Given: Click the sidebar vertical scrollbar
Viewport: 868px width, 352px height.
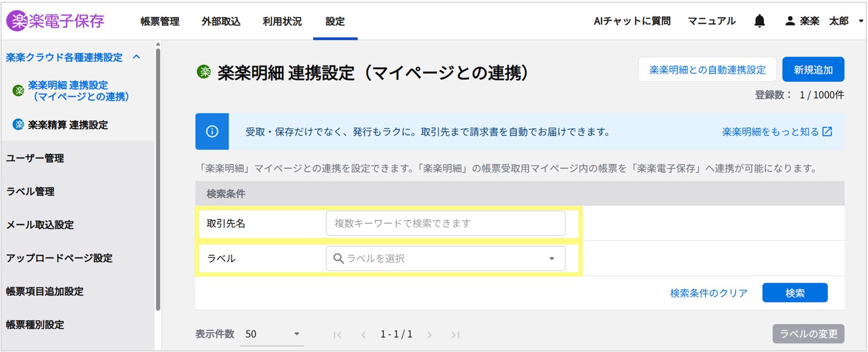Looking at the screenshot, I should 158,179.
